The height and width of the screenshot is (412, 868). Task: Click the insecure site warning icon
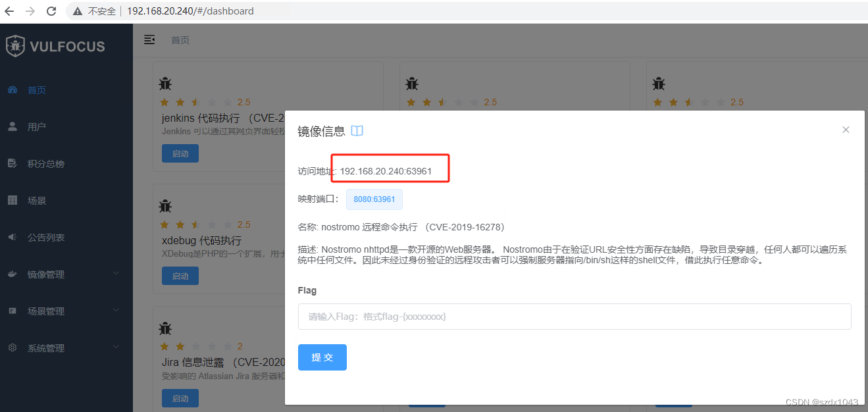(x=78, y=11)
